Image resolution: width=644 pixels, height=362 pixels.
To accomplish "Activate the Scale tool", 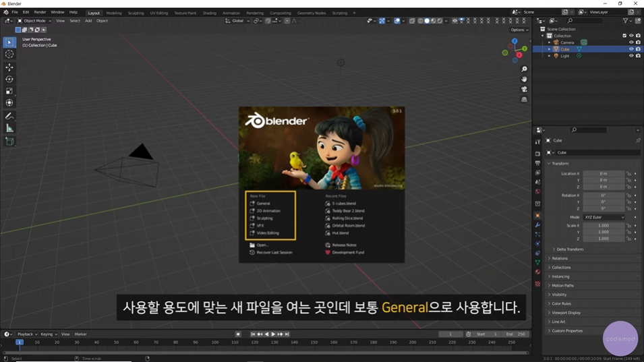I will (x=9, y=91).
